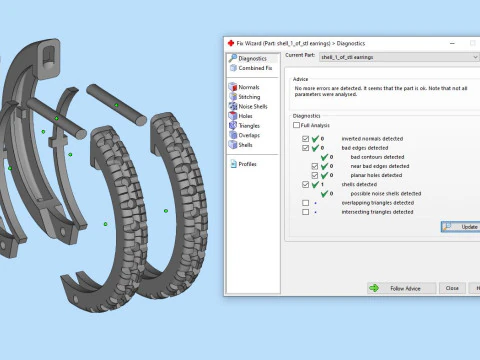The image size is (480, 360).
Task: Open the Current Part dropdown
Action: coord(399,57)
